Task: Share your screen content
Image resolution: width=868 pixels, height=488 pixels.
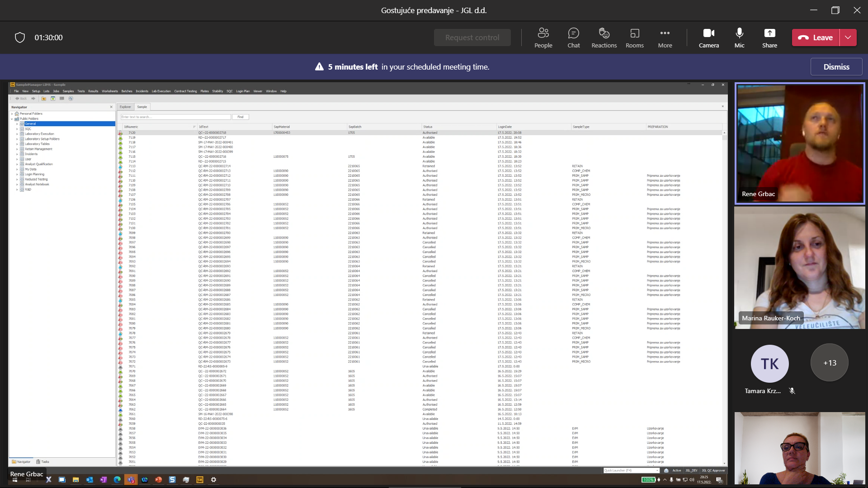Action: click(769, 38)
